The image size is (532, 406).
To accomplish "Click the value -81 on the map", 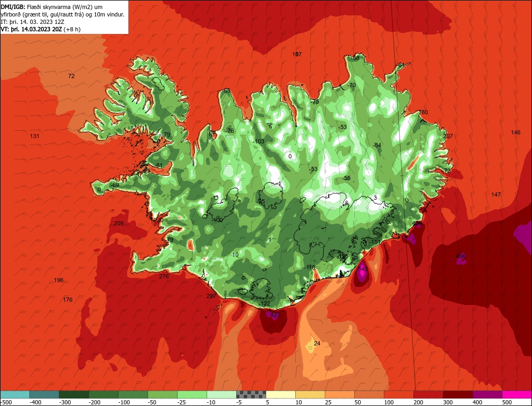I will pos(158,165).
